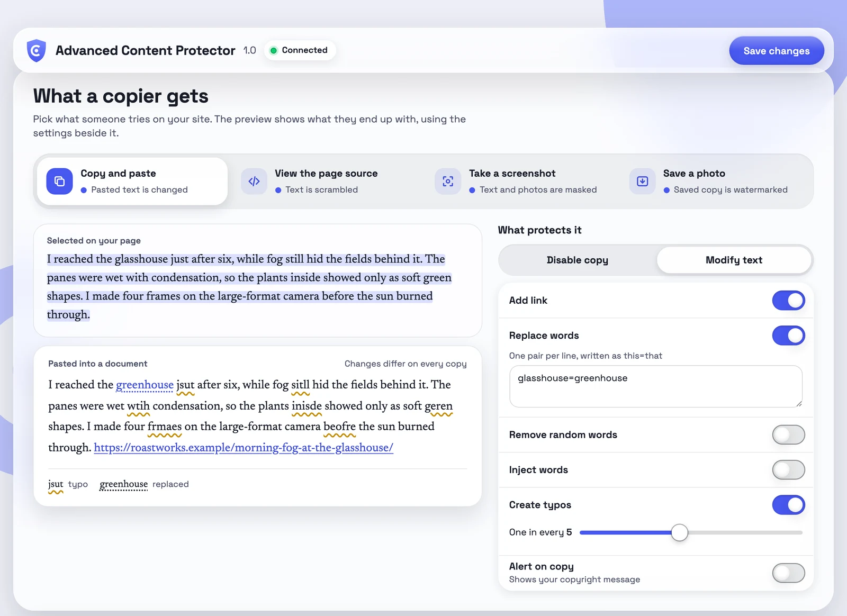Click the 'greenhouse' replaced legend entry
The width and height of the screenshot is (847, 616).
(x=144, y=484)
